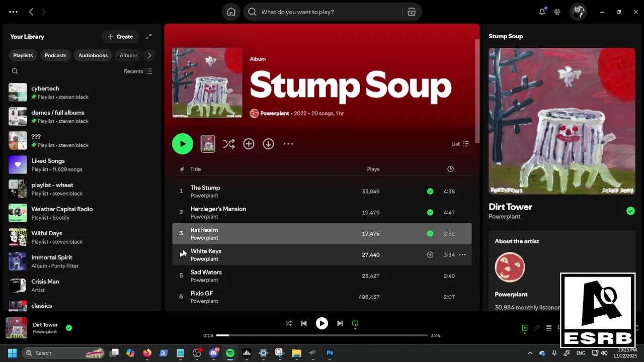
Task: Add White Keys to Liked Songs
Action: pyautogui.click(x=430, y=255)
